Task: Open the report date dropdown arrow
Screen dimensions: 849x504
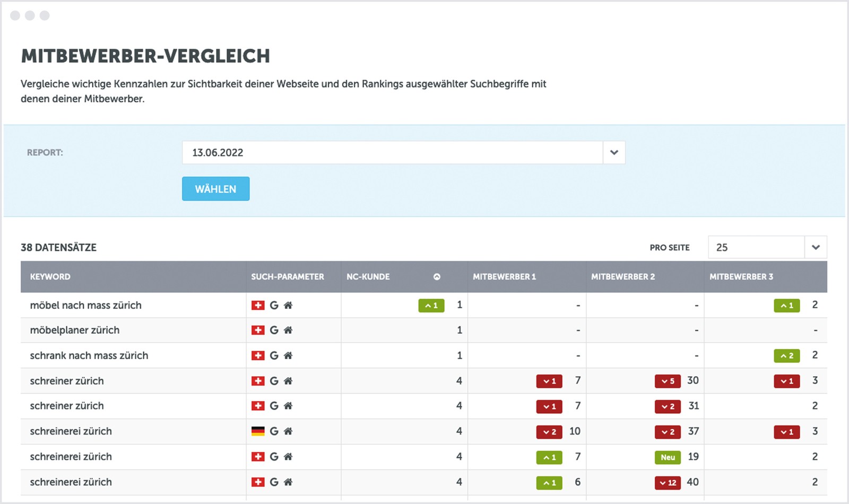Action: [614, 153]
